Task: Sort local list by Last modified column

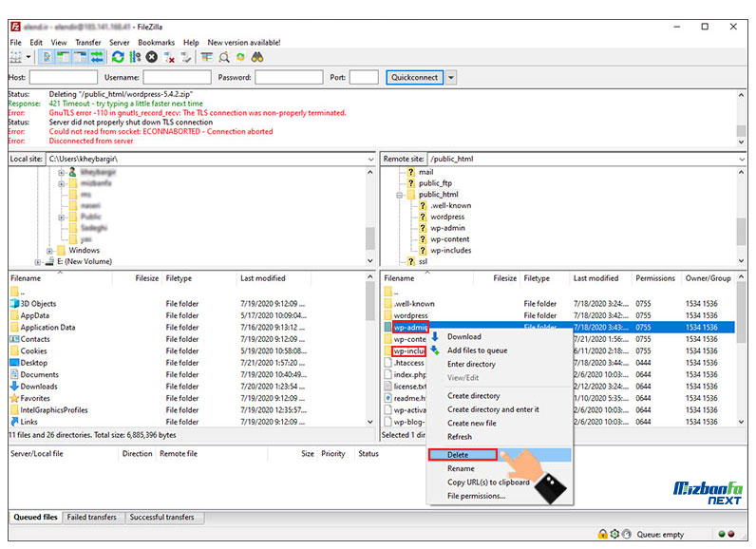Action: [x=274, y=278]
